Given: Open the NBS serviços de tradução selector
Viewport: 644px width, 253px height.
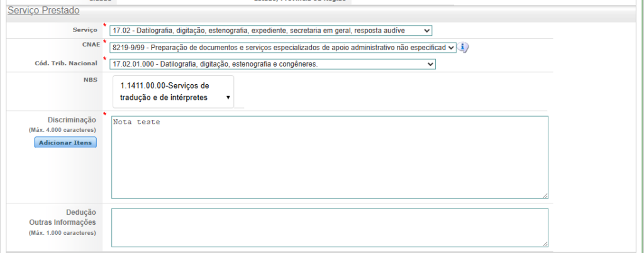Looking at the screenshot, I should pyautogui.click(x=172, y=92).
